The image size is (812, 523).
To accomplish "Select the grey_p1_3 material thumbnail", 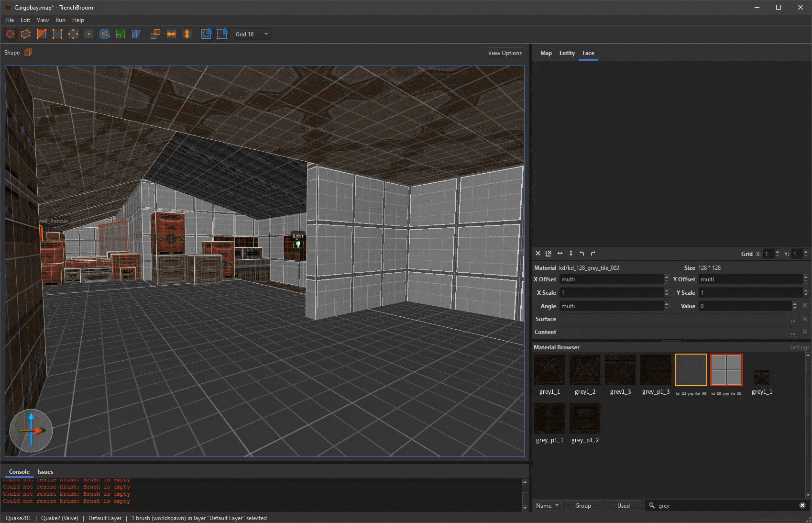I will [x=656, y=369].
